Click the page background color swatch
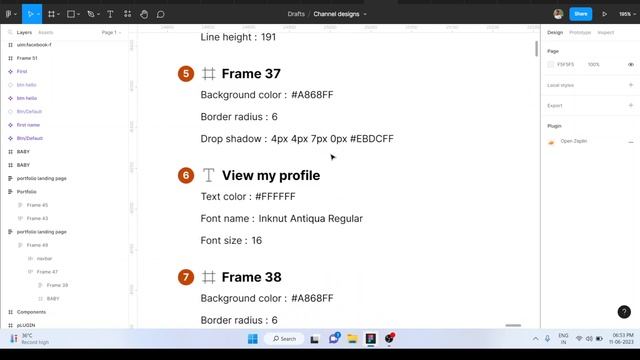 (x=551, y=64)
